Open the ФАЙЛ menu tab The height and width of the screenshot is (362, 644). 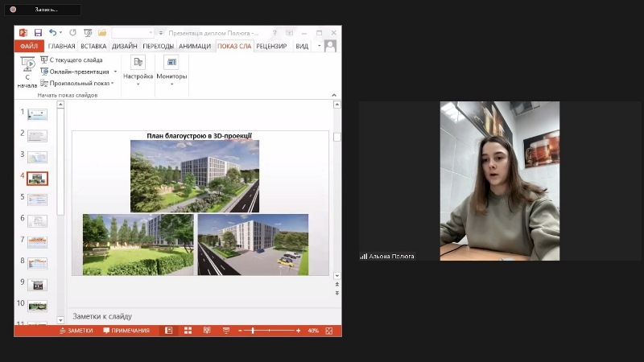[x=29, y=46]
